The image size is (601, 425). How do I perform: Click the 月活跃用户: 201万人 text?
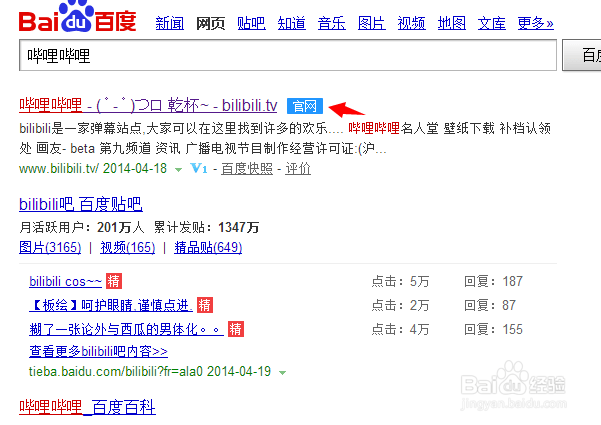tap(82, 227)
